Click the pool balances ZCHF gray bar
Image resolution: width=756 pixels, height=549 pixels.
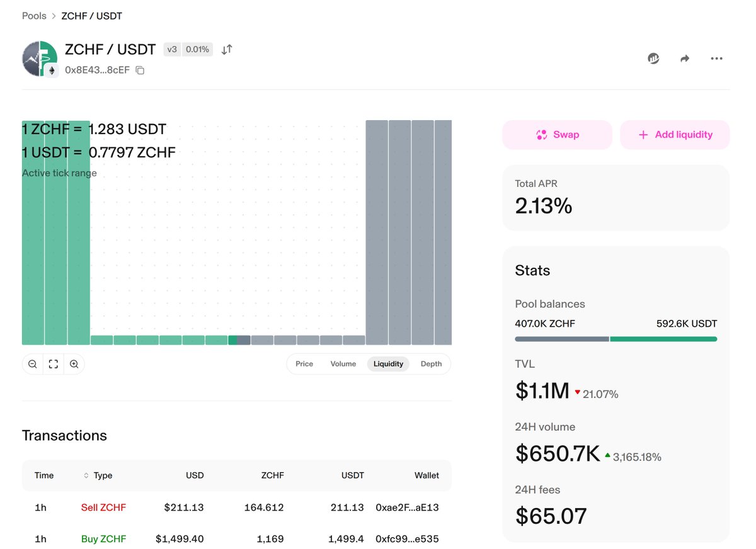tap(562, 339)
